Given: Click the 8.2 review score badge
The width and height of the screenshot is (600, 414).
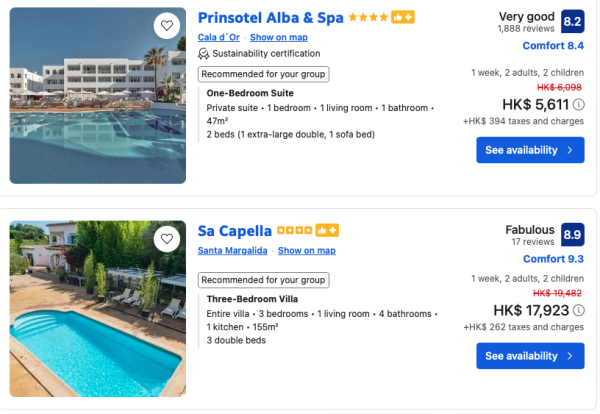Looking at the screenshot, I should pyautogui.click(x=573, y=22).
